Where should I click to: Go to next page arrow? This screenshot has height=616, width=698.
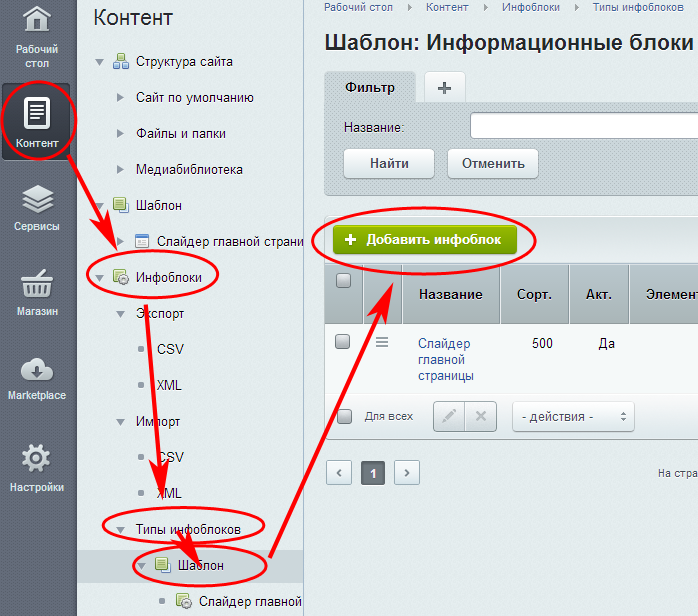407,472
